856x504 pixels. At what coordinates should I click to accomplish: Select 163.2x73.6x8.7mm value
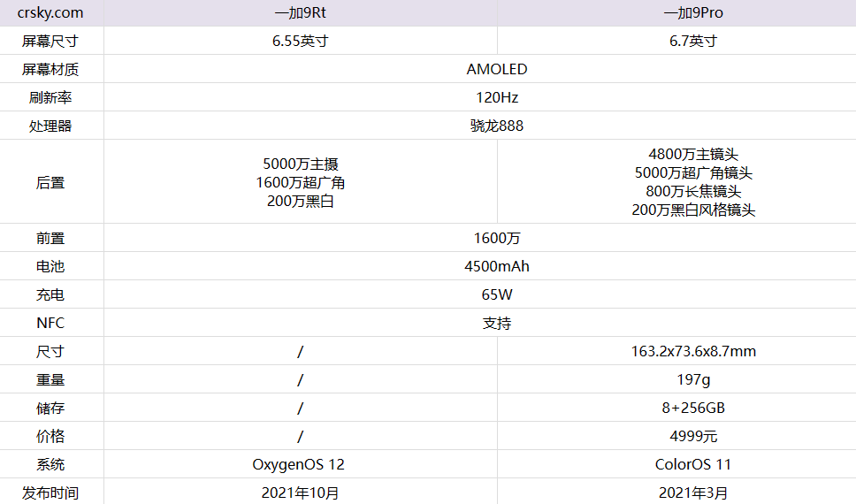[x=693, y=352]
